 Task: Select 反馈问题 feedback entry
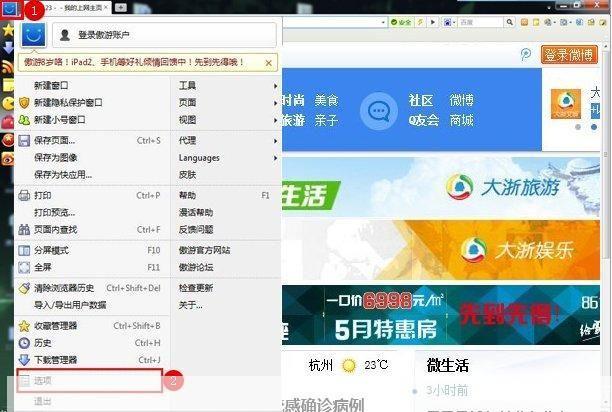tap(196, 230)
